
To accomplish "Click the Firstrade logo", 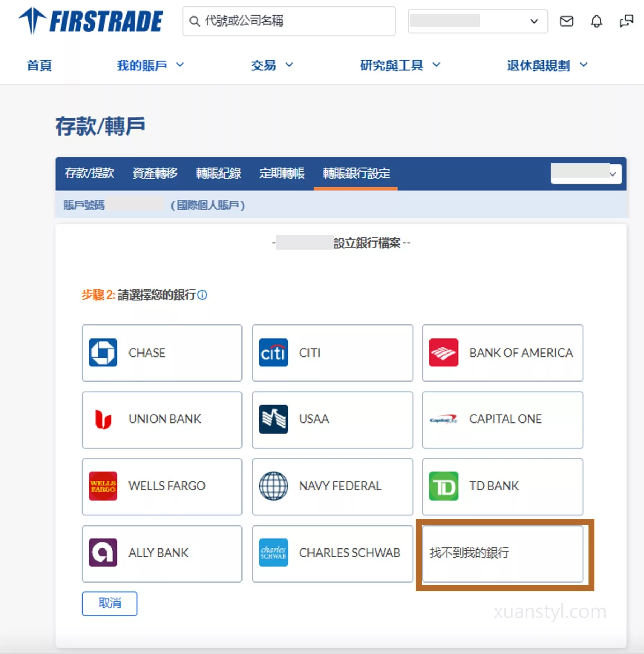I will [x=91, y=21].
